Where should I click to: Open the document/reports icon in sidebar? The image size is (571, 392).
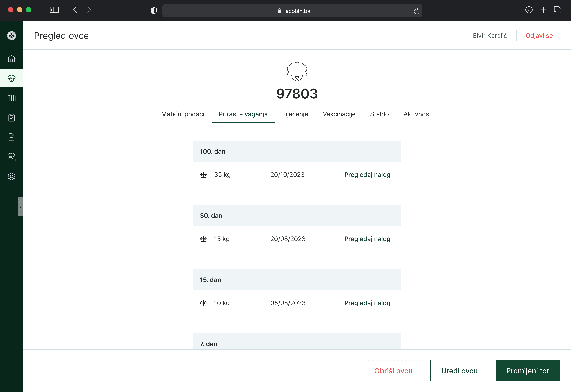click(x=12, y=137)
